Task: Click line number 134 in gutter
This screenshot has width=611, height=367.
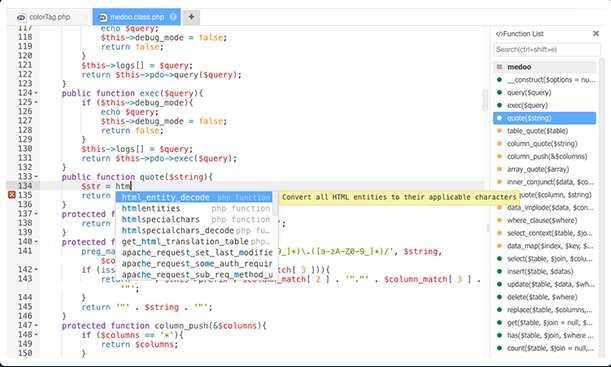Action: pos(25,186)
